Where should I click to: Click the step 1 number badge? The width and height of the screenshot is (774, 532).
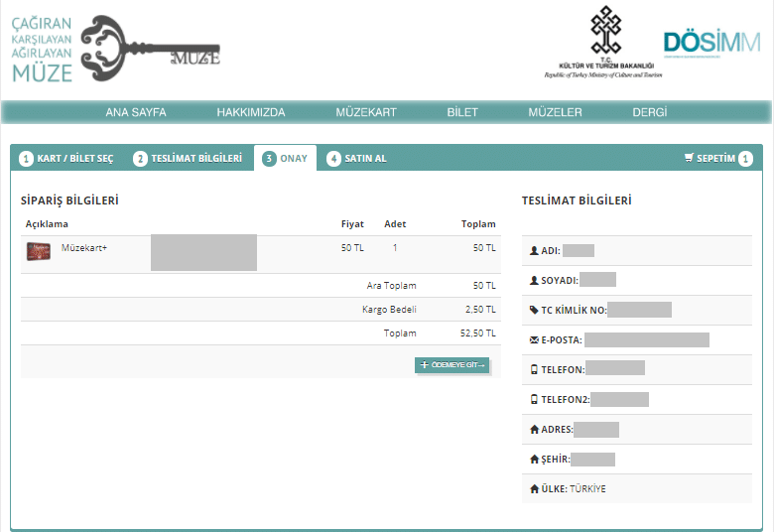pyautogui.click(x=26, y=159)
